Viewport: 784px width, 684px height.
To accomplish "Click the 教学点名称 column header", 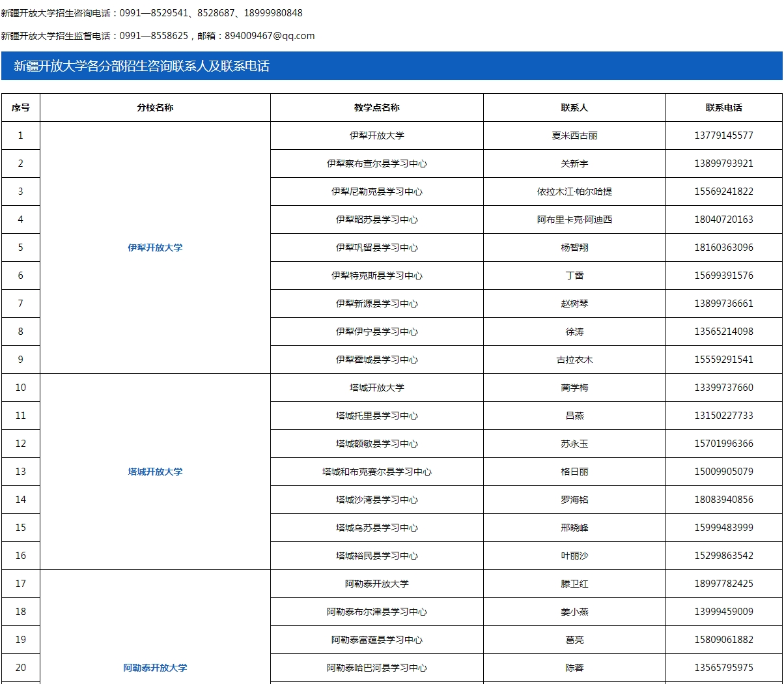I will (376, 107).
